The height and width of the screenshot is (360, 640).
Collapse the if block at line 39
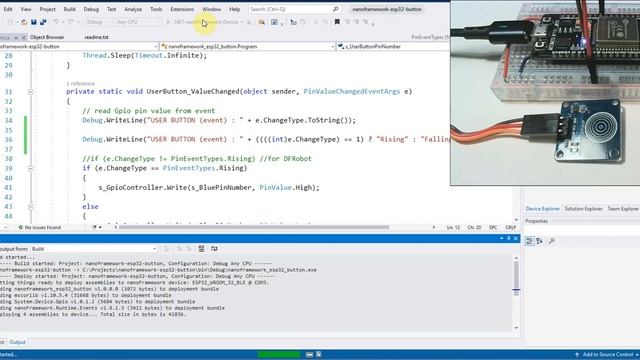click(31, 168)
